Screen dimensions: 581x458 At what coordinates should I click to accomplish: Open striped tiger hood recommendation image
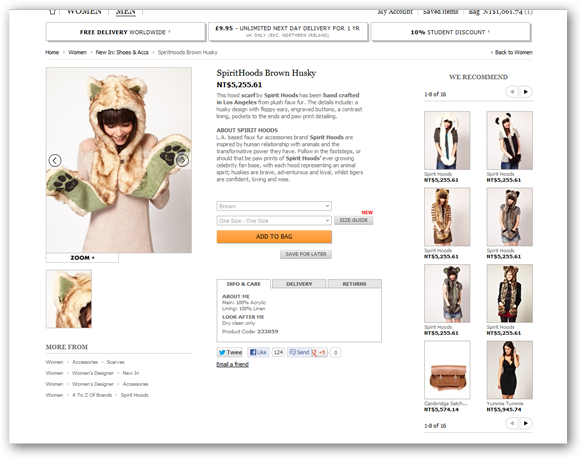click(x=447, y=217)
